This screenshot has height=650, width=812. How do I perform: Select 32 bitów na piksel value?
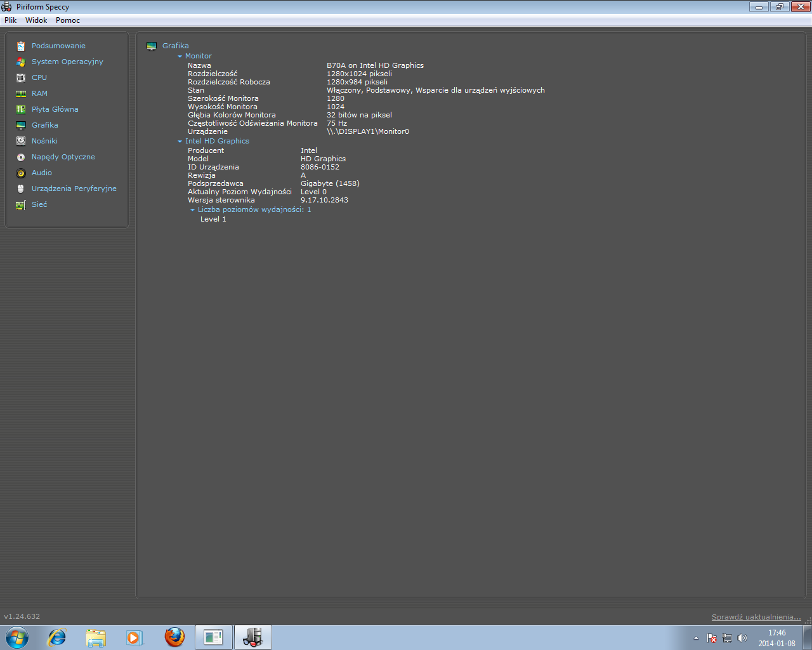click(359, 115)
